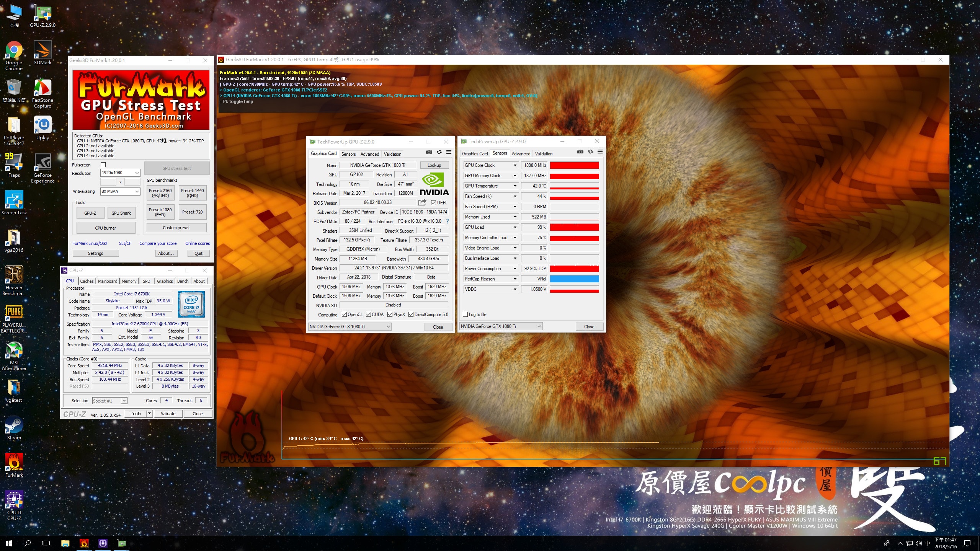This screenshot has height=551, width=980.
Task: Open Heaven Benchmark desktop icon
Action: click(14, 281)
